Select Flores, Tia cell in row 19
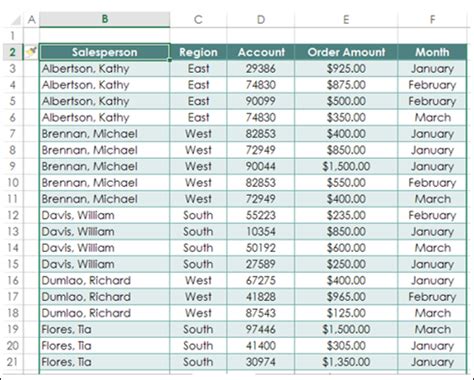Screen dimensions: 474x380 pos(104,329)
